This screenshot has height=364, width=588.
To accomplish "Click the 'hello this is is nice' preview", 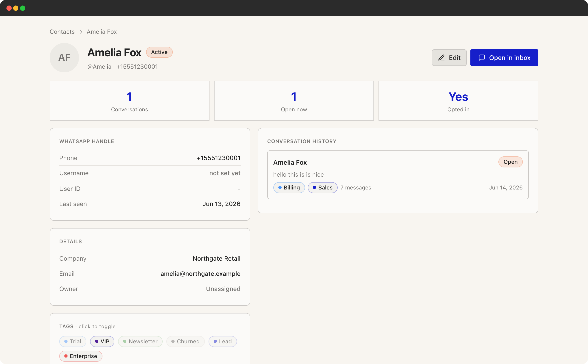I will point(298,175).
